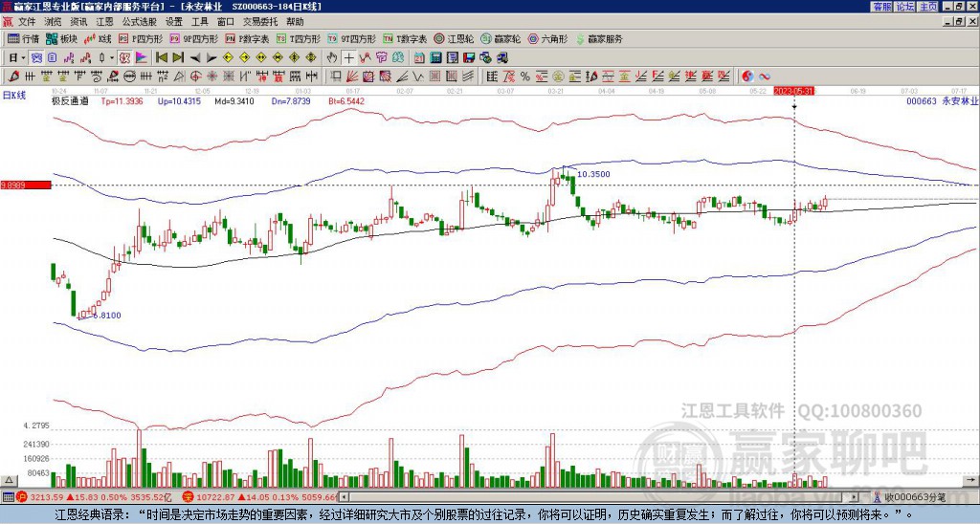980x524 pixels.
Task: Click the black left arrow icon
Action: pyautogui.click(x=194, y=58)
